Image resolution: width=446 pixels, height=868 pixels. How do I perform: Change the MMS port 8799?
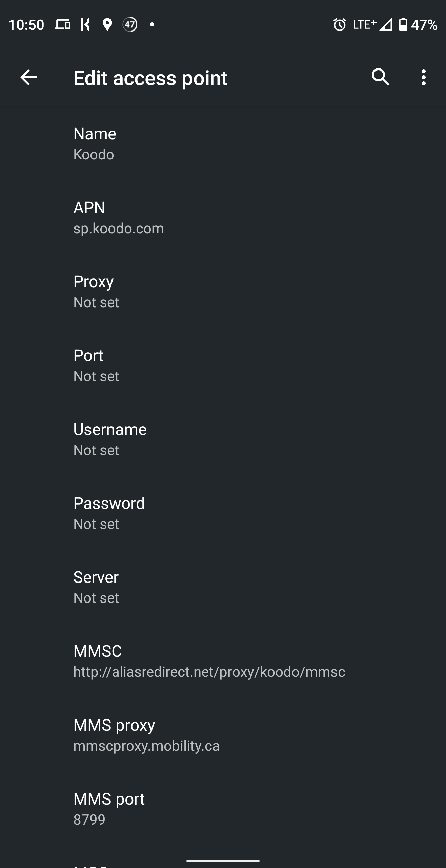point(223,809)
